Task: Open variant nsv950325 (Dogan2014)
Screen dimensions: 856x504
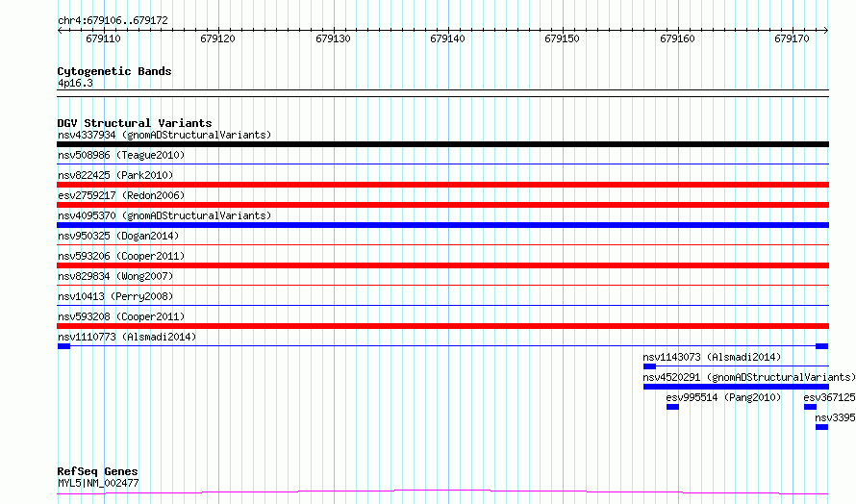Action: pos(118,236)
